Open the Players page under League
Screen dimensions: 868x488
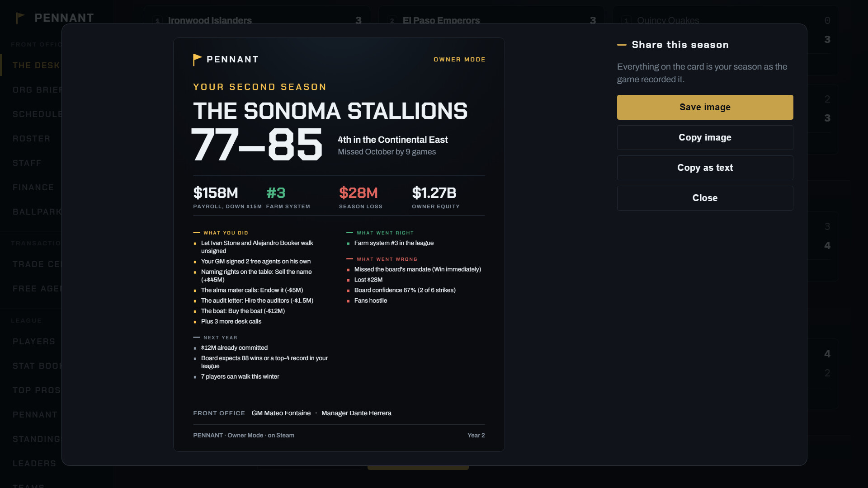(34, 342)
